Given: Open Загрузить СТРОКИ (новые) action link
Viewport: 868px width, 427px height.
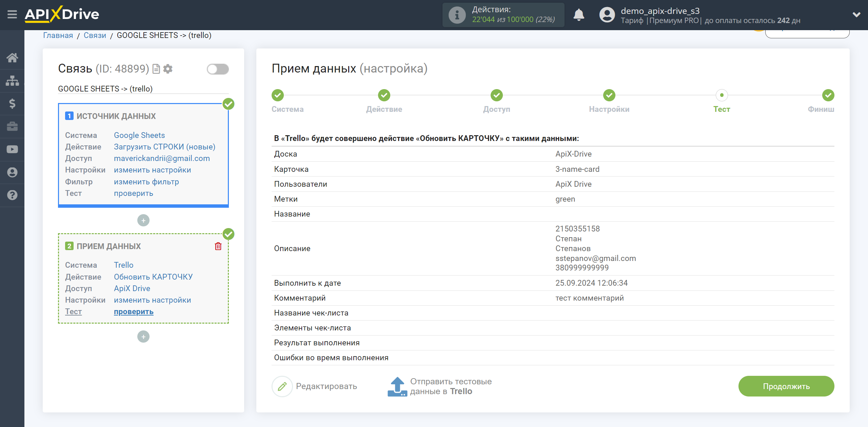Looking at the screenshot, I should point(164,147).
